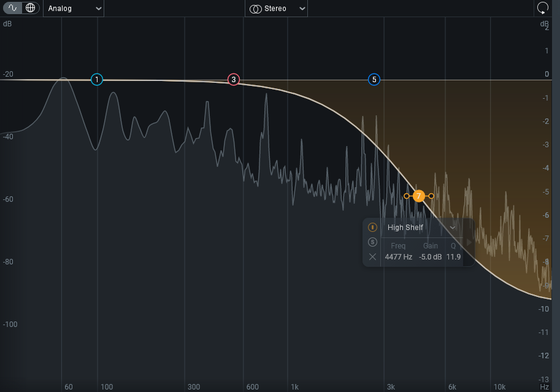Open the Stereo channel dropdown
Image resolution: width=560 pixels, height=392 pixels.
[276, 9]
